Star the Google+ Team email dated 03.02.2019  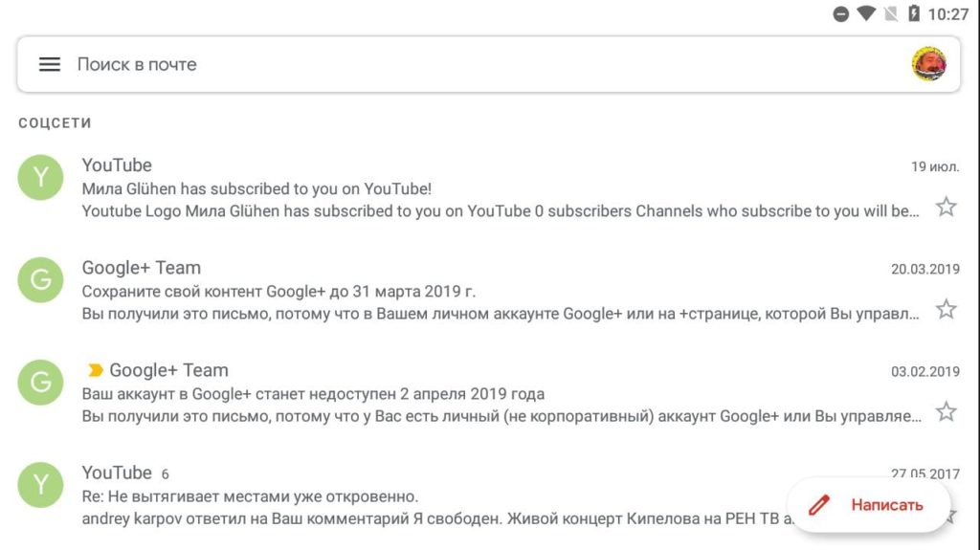946,412
